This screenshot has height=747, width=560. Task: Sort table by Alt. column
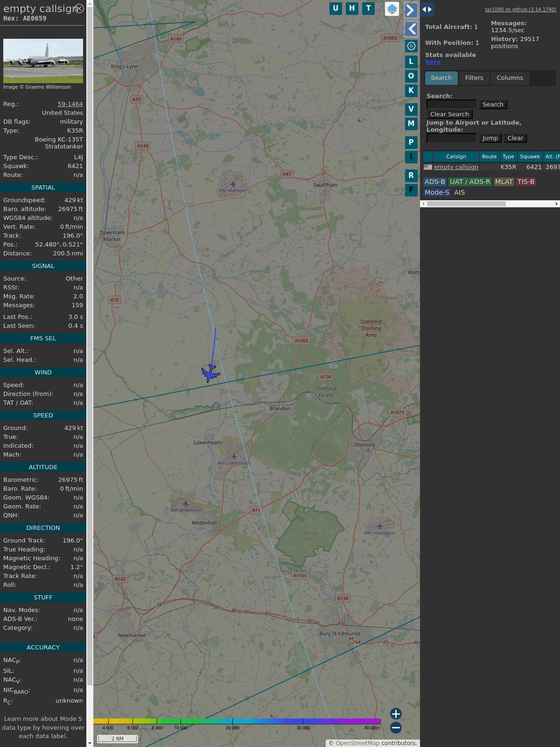pyautogui.click(x=552, y=157)
